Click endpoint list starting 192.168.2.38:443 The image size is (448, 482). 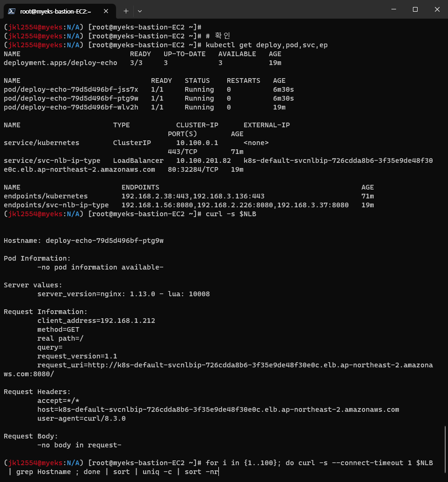[x=193, y=196]
